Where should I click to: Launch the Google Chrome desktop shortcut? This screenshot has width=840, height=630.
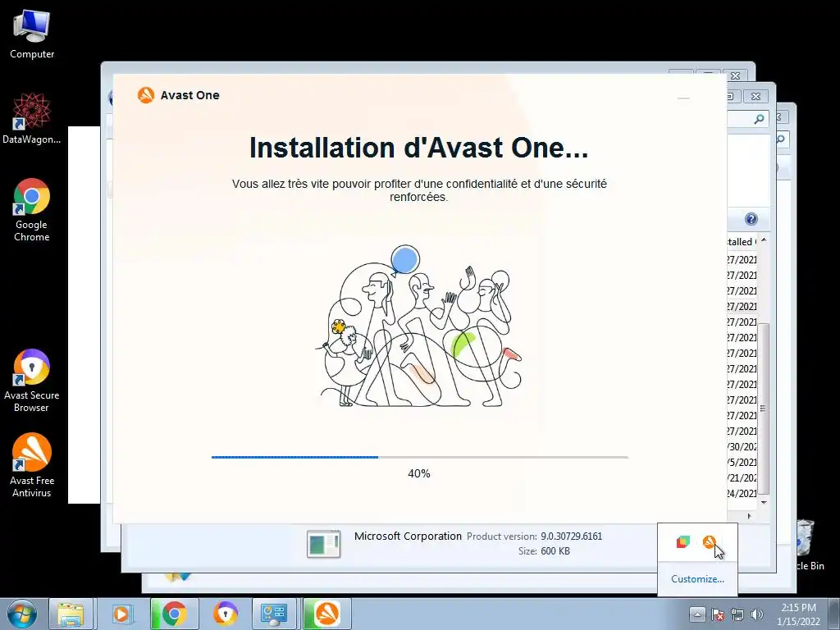[32, 210]
